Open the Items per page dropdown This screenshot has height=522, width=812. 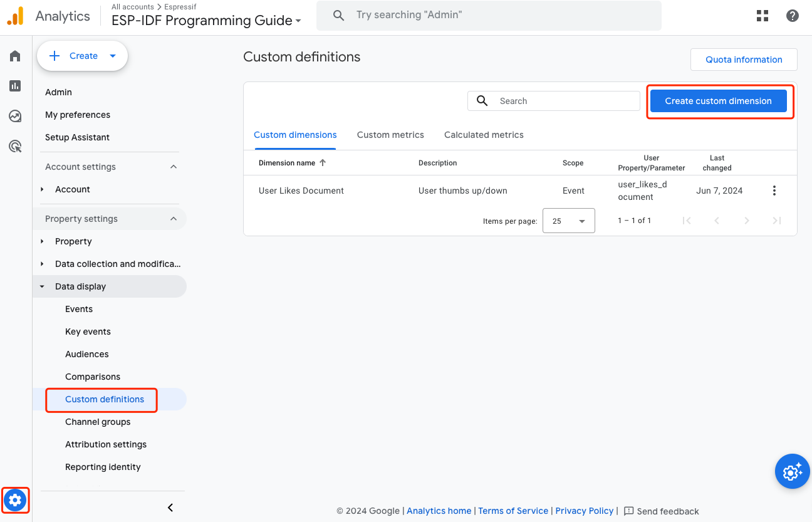(x=568, y=221)
